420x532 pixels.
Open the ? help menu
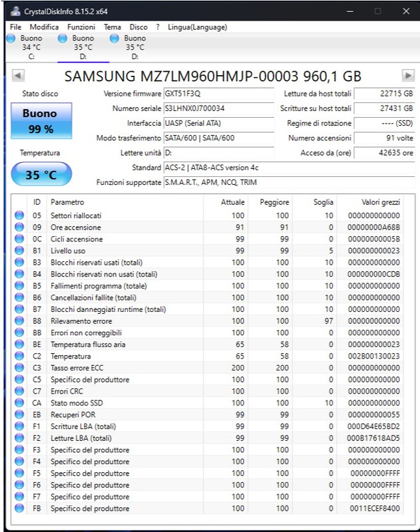(x=158, y=27)
